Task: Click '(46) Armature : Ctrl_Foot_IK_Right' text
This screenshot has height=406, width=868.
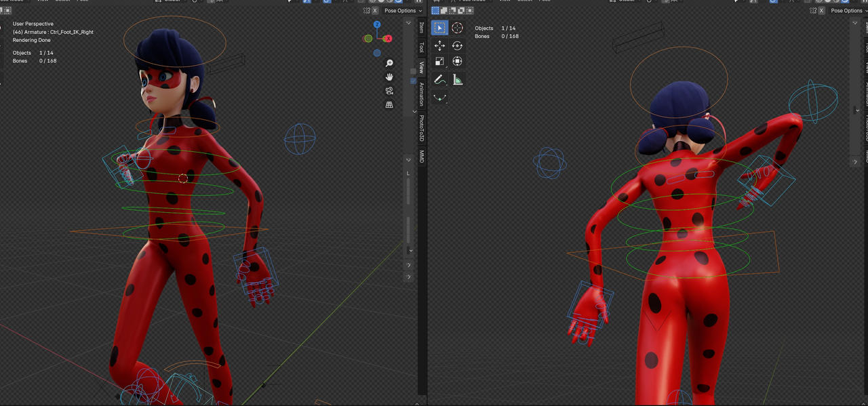Action: click(53, 32)
